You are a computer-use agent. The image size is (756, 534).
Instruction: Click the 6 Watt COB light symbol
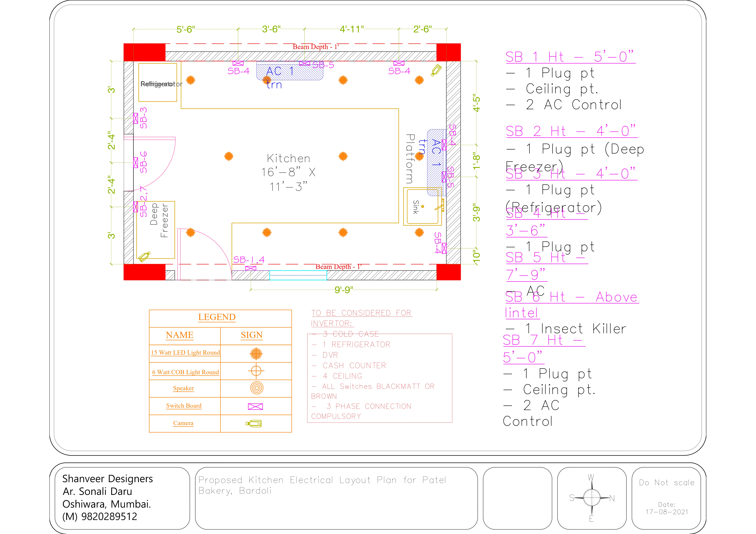point(256,371)
